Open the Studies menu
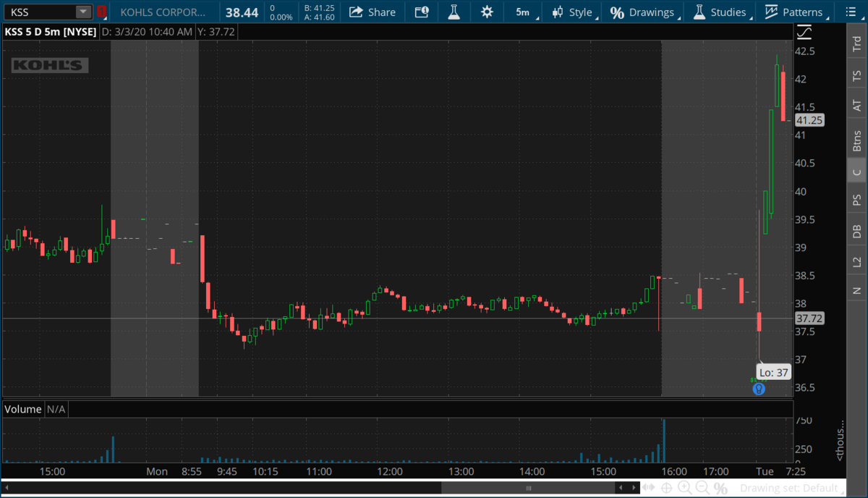The image size is (868, 498). coord(719,12)
